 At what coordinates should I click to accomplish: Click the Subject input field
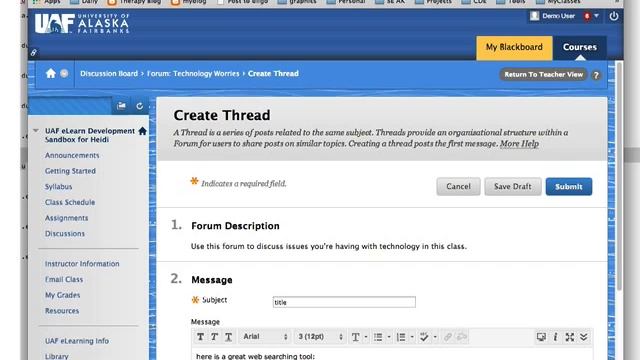coord(344,302)
